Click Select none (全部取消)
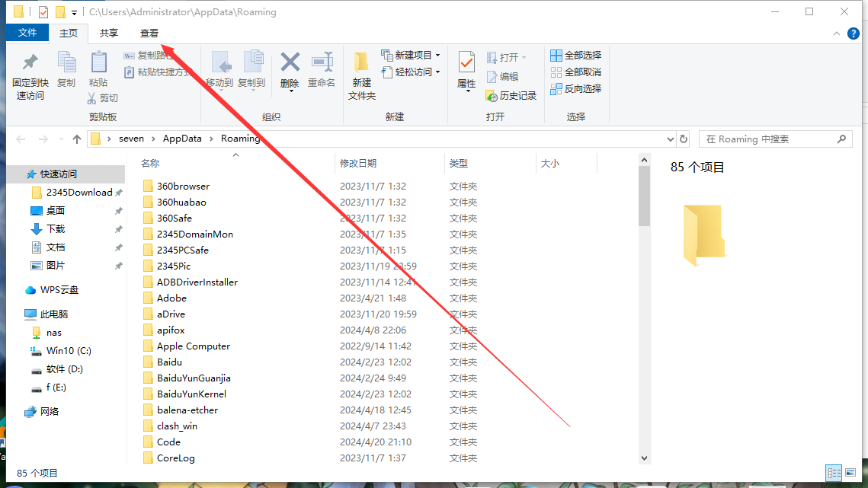This screenshot has height=488, width=868. click(x=575, y=72)
